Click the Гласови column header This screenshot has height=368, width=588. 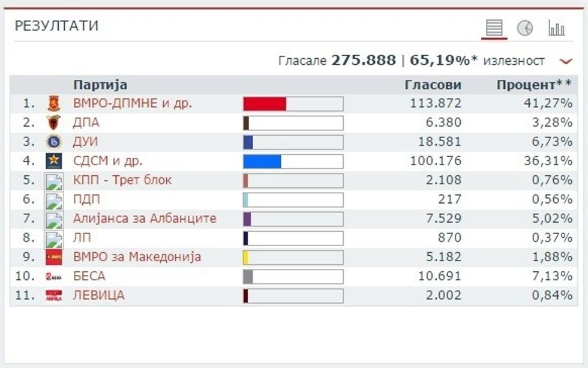(x=433, y=85)
